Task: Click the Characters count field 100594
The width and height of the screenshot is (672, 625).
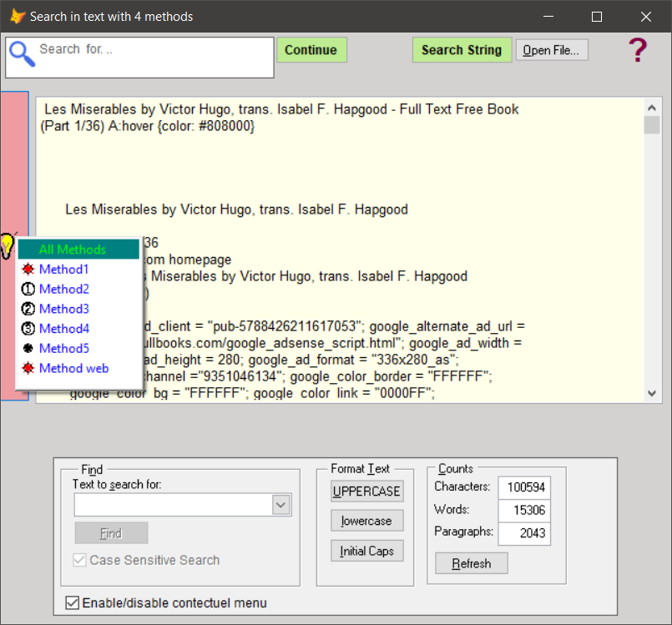Action: click(x=524, y=487)
